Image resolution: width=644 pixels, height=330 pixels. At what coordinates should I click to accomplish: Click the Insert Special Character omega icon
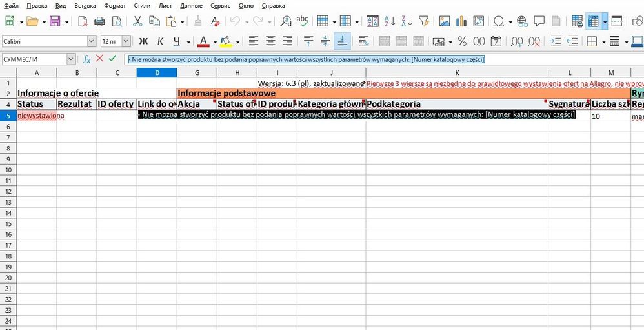click(x=498, y=21)
